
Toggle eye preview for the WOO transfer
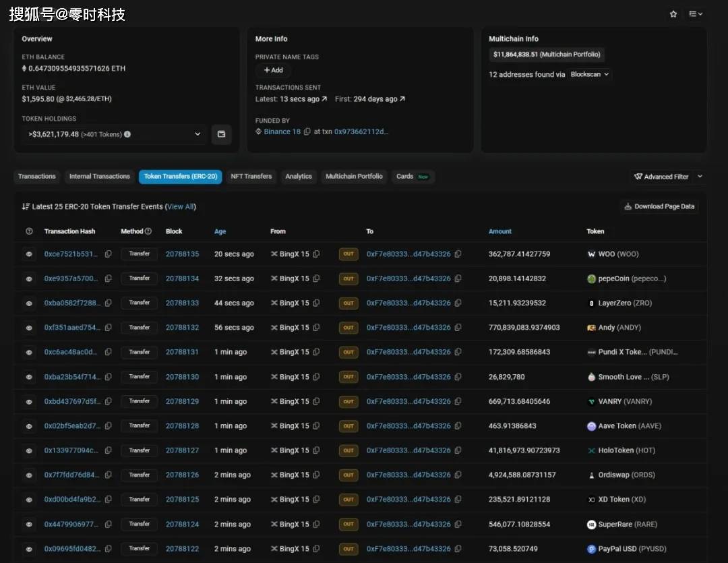tap(29, 254)
